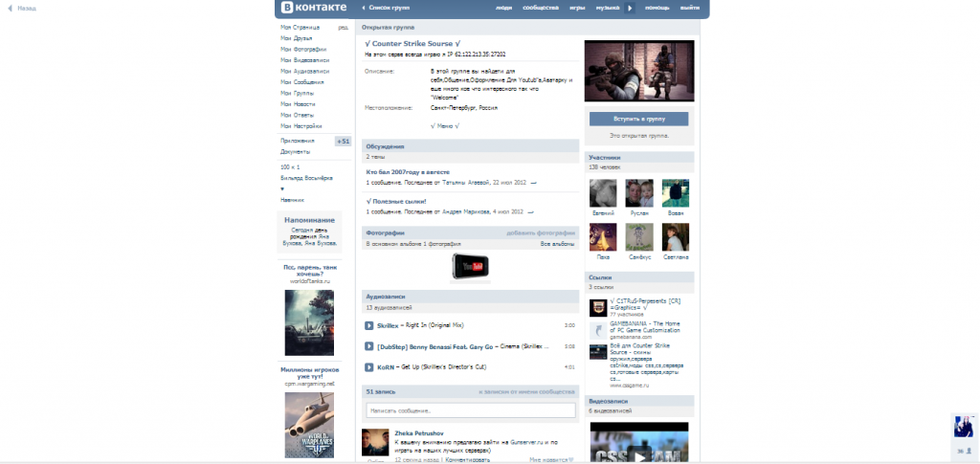This screenshot has height=464, width=980.
Task: Play the Benny Benassi Cinema track
Action: pyautogui.click(x=369, y=346)
